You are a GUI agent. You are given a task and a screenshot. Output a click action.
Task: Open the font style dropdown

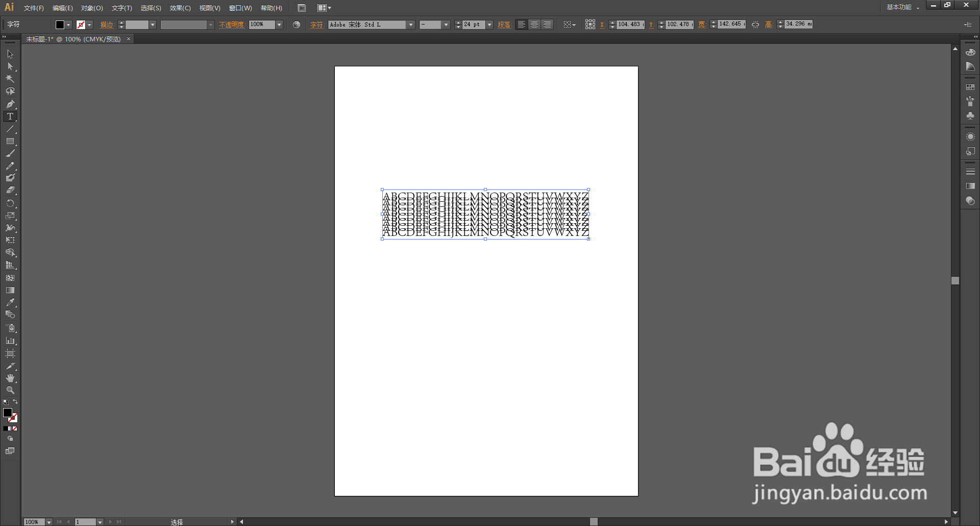pos(446,25)
